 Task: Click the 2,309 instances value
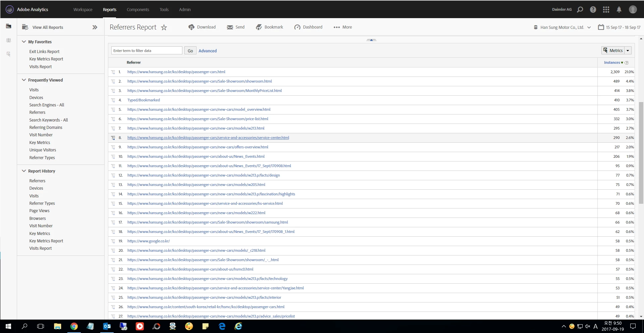point(615,72)
